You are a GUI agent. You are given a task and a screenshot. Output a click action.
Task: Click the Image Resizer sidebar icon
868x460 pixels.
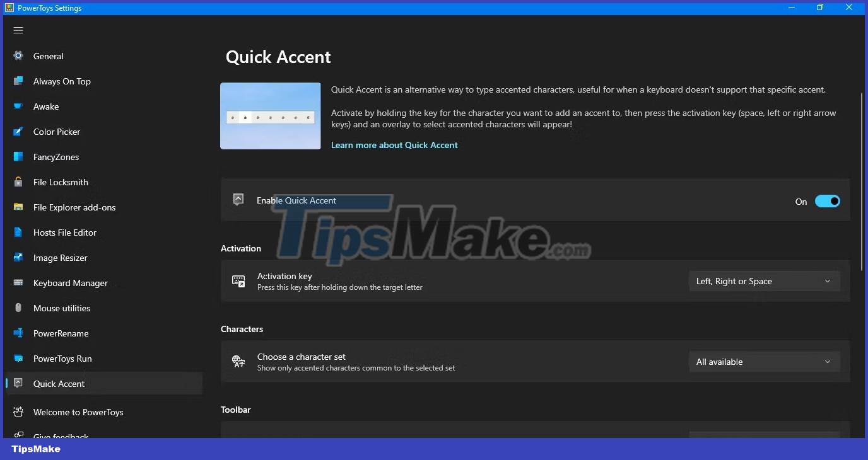tap(19, 258)
